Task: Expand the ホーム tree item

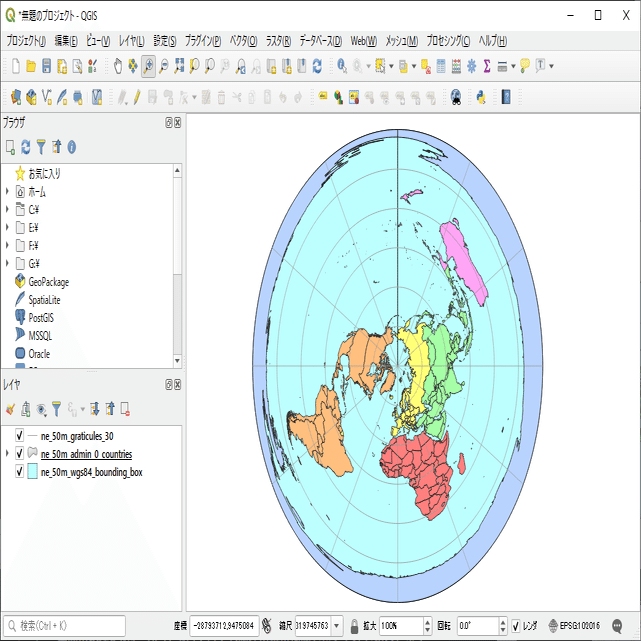Action: point(7,191)
